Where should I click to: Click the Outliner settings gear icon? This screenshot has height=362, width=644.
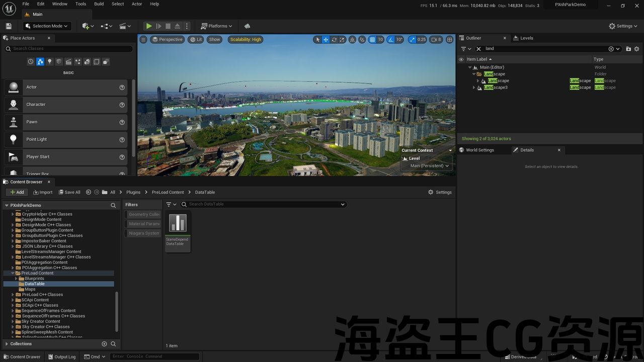(636, 49)
